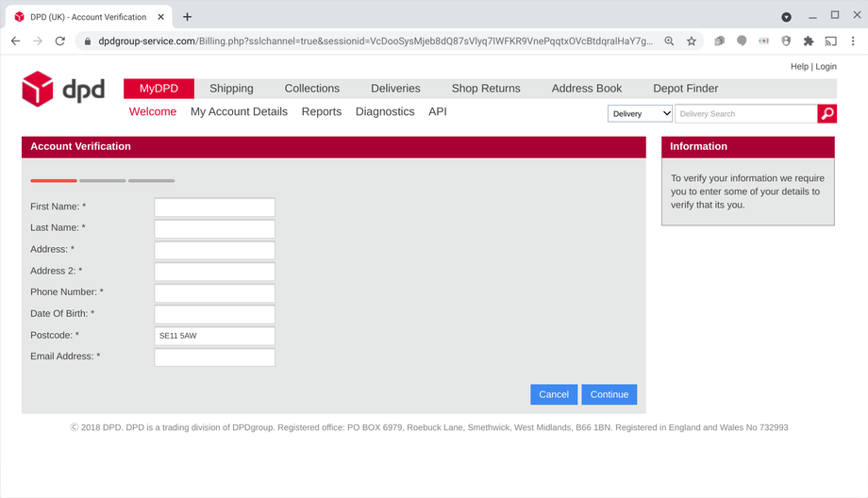The height and width of the screenshot is (498, 868).
Task: Click the Continue button
Action: pos(609,394)
